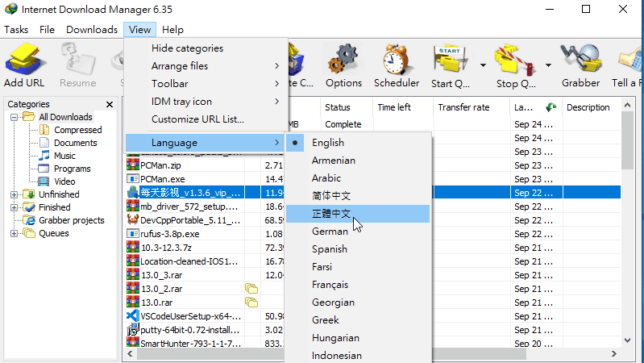The height and width of the screenshot is (363, 644).
Task: Select the English language radio option
Action: pyautogui.click(x=358, y=143)
